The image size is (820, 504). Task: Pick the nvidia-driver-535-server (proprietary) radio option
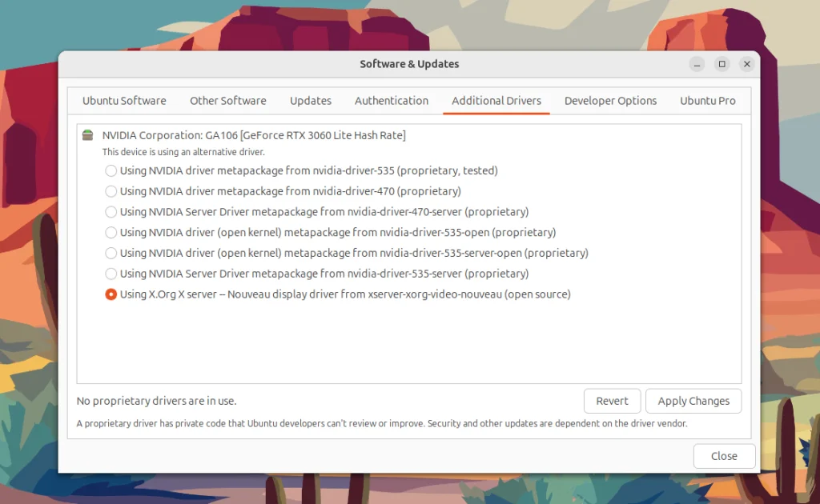(x=111, y=274)
